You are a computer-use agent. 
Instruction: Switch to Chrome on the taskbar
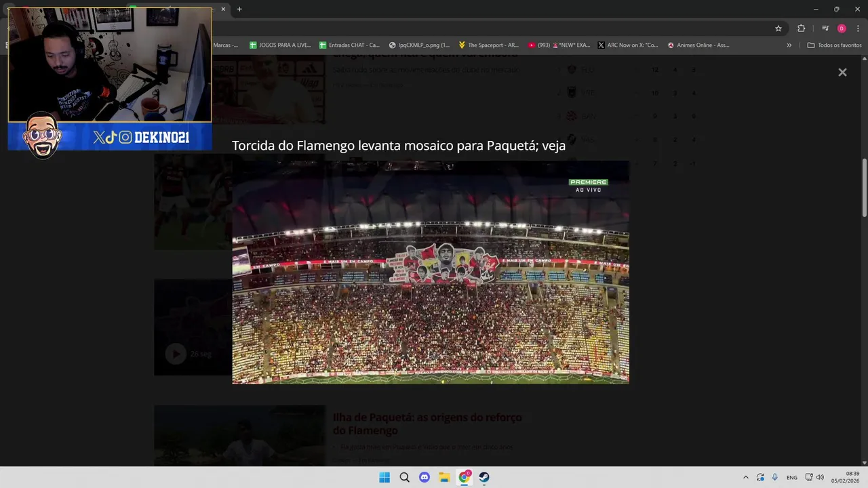coord(464,477)
